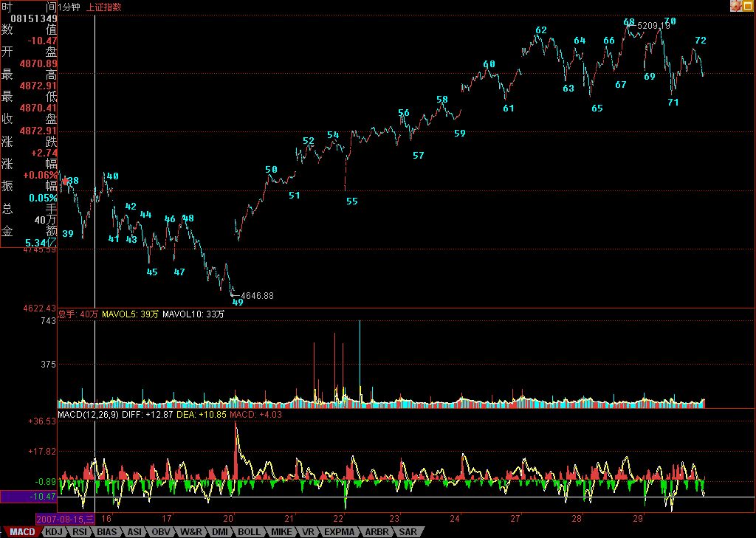Switch to the KDJ indicator tab
This screenshot has width=756, height=538.
pyautogui.click(x=53, y=531)
